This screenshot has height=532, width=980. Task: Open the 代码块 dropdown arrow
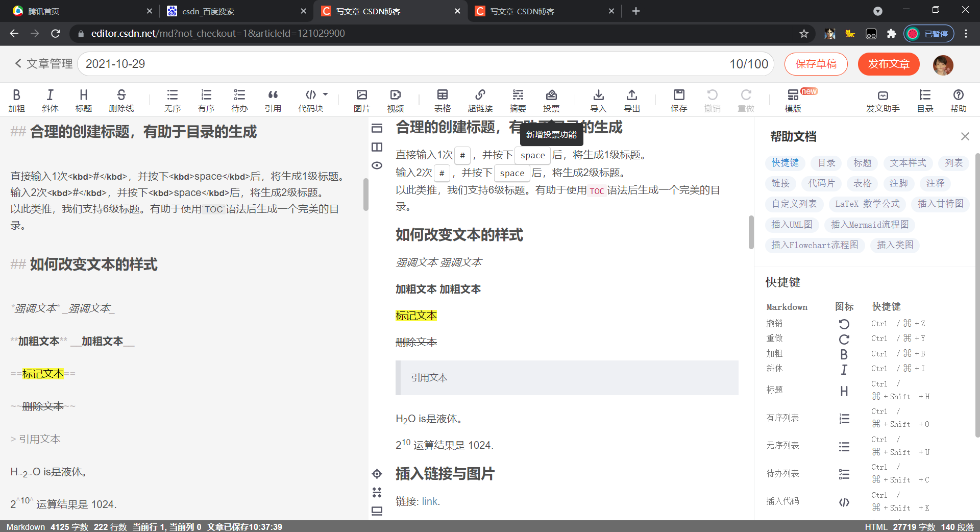(x=326, y=94)
